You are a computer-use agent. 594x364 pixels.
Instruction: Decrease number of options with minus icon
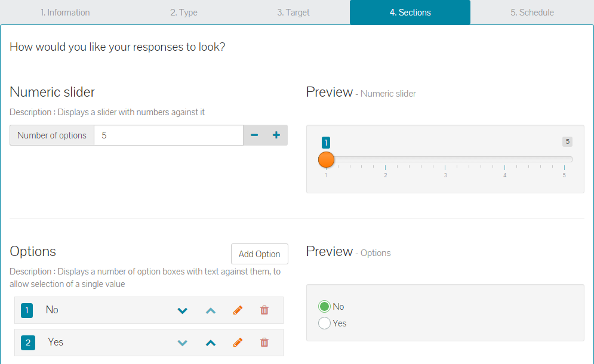point(254,135)
